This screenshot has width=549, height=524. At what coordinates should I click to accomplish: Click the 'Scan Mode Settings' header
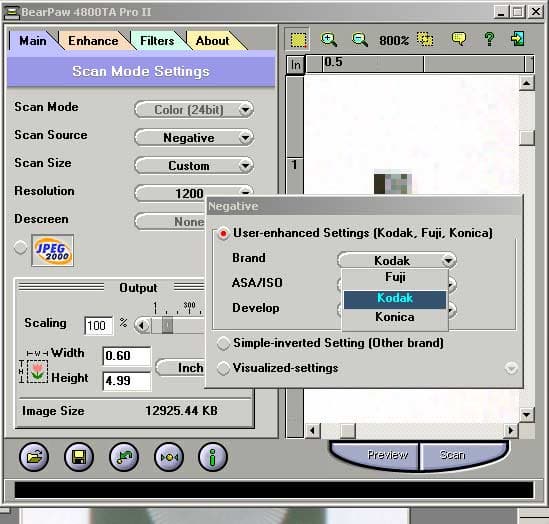tap(141, 71)
